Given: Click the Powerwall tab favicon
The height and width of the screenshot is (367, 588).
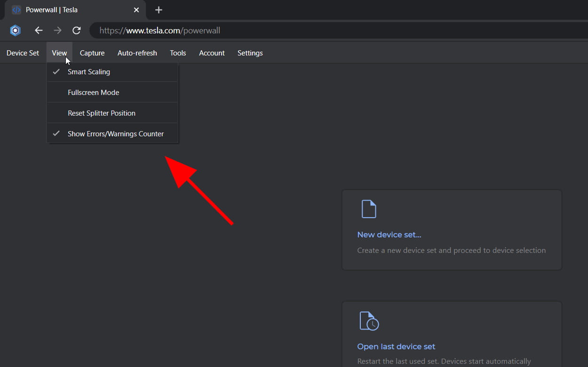Looking at the screenshot, I should point(16,10).
